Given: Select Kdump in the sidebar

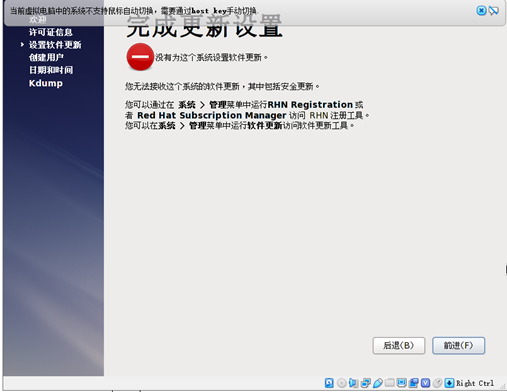Looking at the screenshot, I should pos(46,83).
